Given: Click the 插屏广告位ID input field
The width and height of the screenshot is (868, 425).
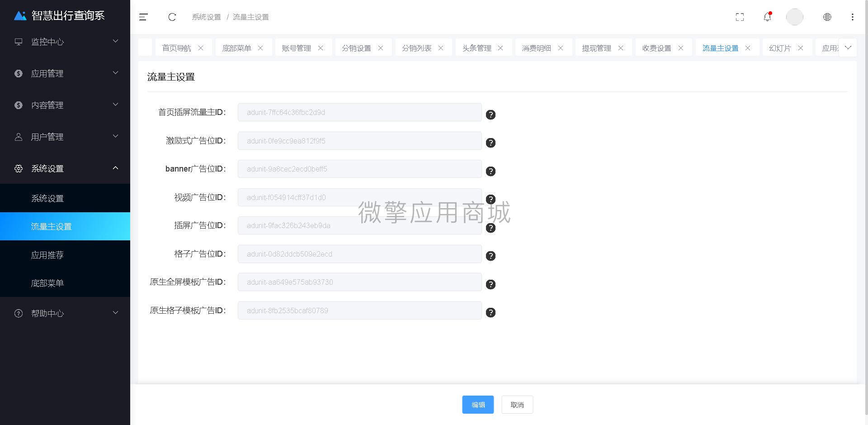Looking at the screenshot, I should click(360, 225).
